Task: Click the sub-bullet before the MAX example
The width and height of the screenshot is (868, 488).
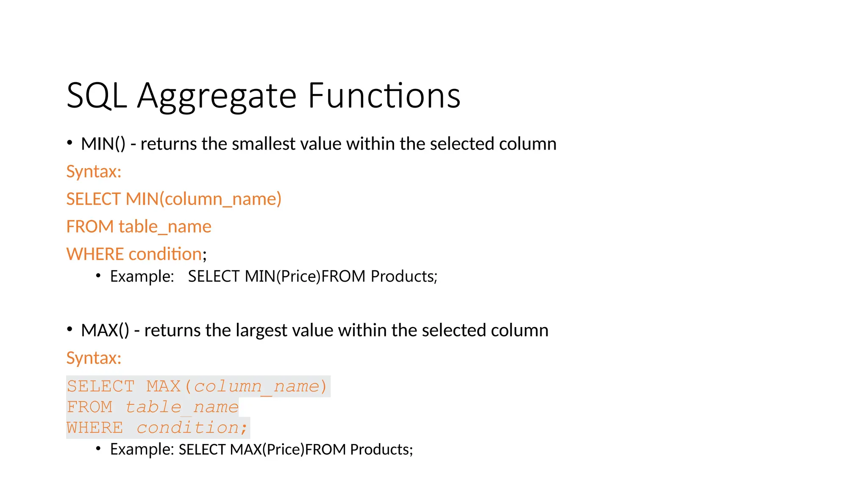Action: click(98, 449)
